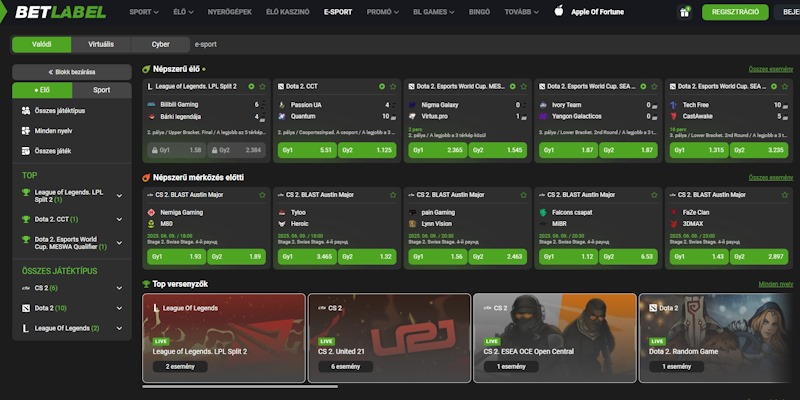Open live stream icon for Tech Free match
800x400 pixels.
(774, 87)
